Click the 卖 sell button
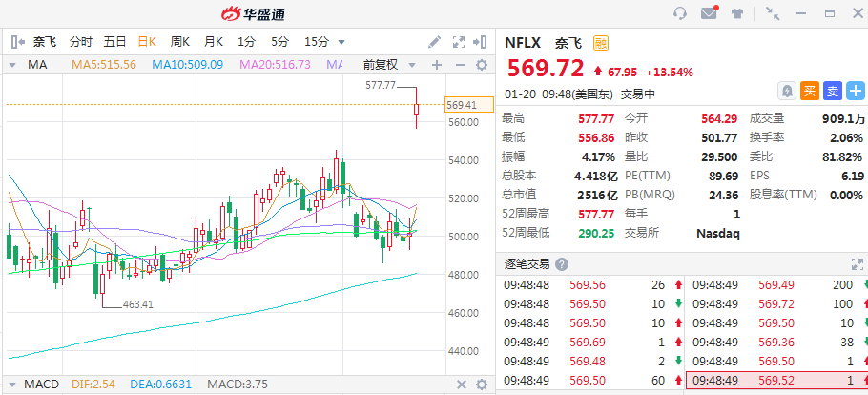This screenshot has height=395, width=868. pos(833,91)
